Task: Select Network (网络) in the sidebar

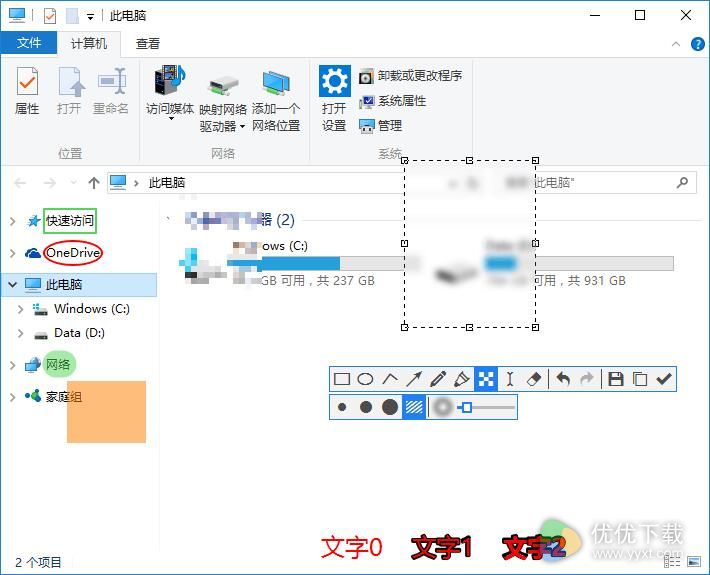Action: (x=58, y=364)
